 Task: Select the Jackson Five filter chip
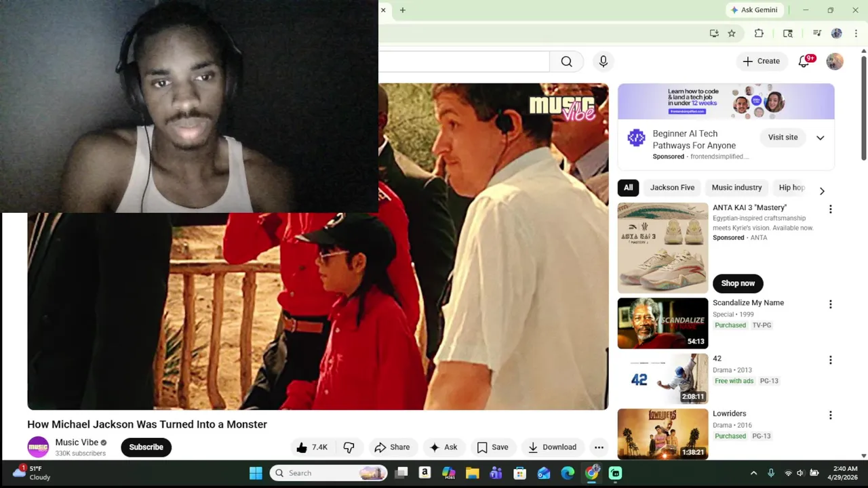[x=672, y=188]
